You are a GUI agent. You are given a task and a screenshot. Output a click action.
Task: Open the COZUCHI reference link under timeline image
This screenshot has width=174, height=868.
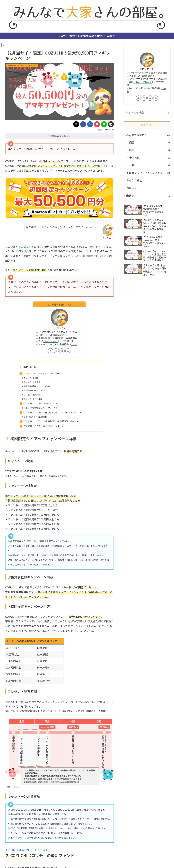click(x=16, y=787)
